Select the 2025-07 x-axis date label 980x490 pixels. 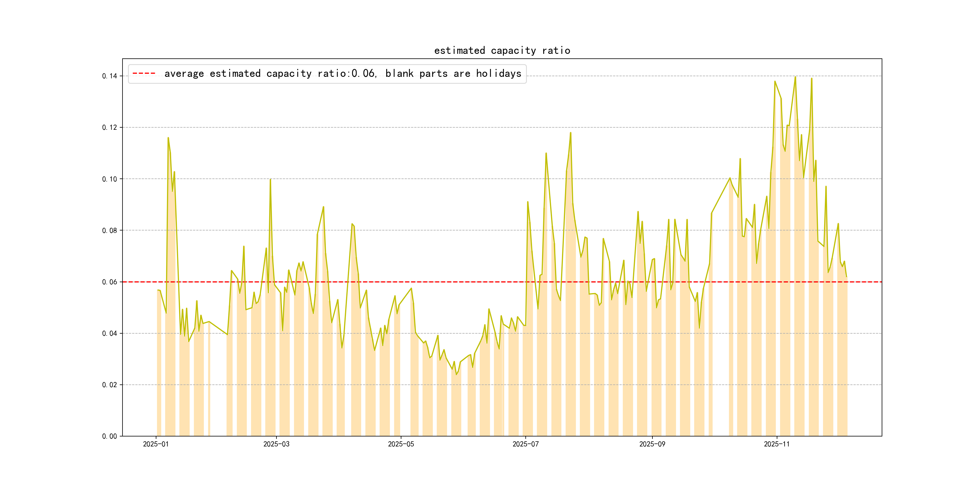point(525,444)
